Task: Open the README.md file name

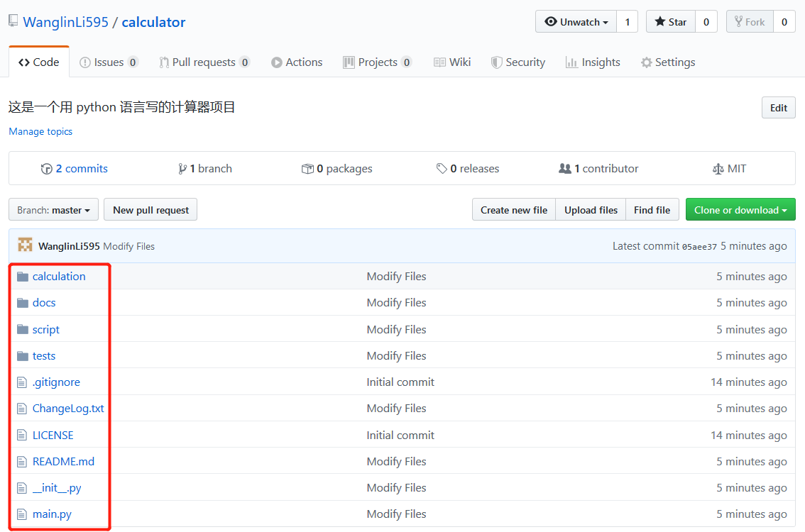Action: (x=64, y=461)
